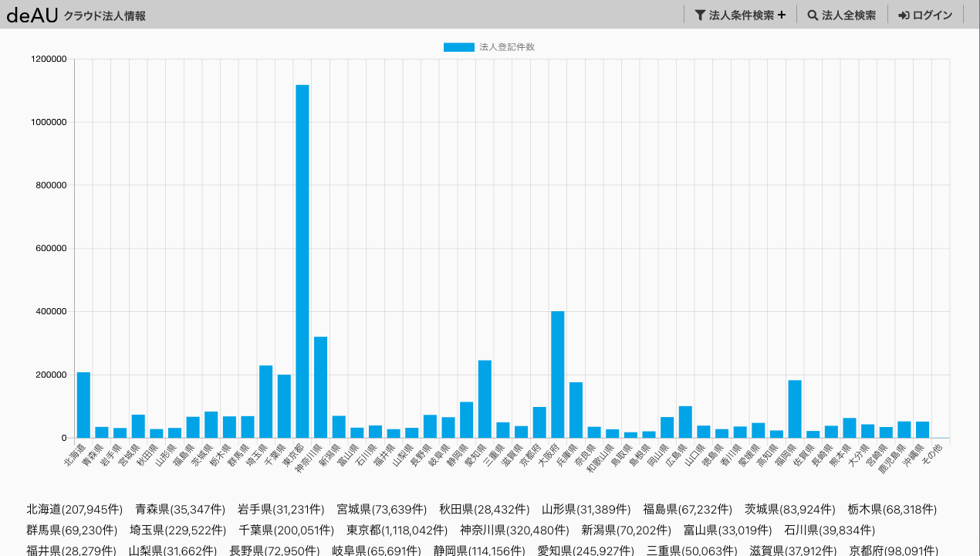980x556 pixels.
Task: Open 神奈川県(320,480件) link
Action: [515, 531]
